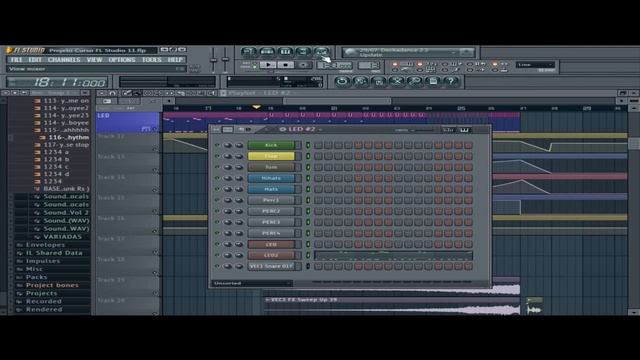Click the playlist horizontal scrollbar

(337, 101)
